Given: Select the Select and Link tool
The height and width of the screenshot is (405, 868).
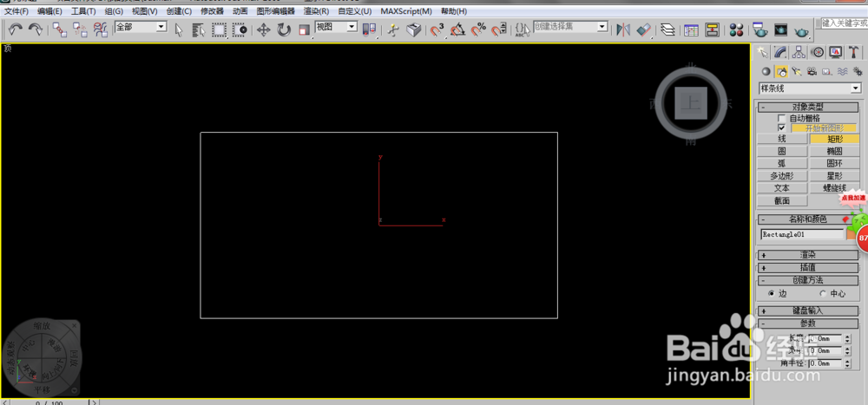Looking at the screenshot, I should 60,29.
